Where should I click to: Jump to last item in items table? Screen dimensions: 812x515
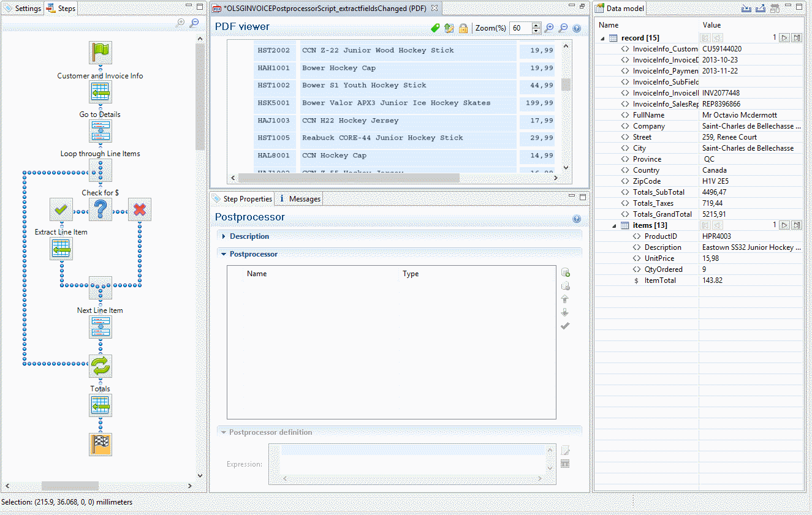coord(796,225)
